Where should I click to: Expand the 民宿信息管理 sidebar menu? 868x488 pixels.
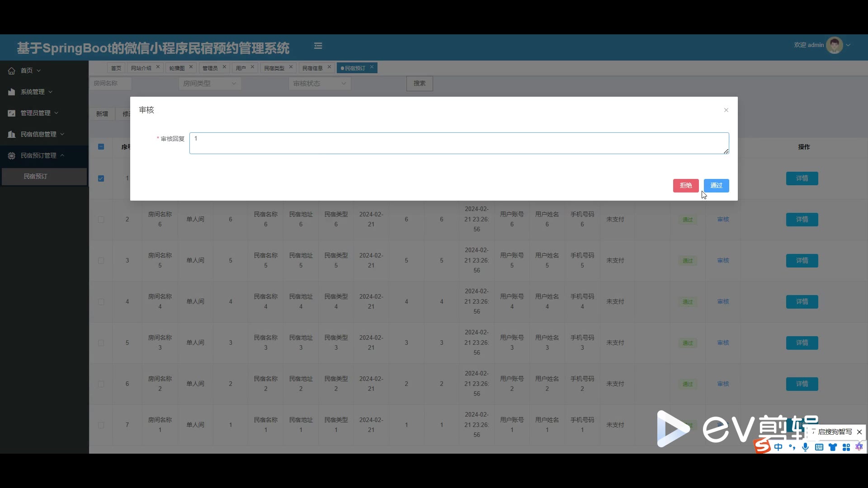click(38, 134)
